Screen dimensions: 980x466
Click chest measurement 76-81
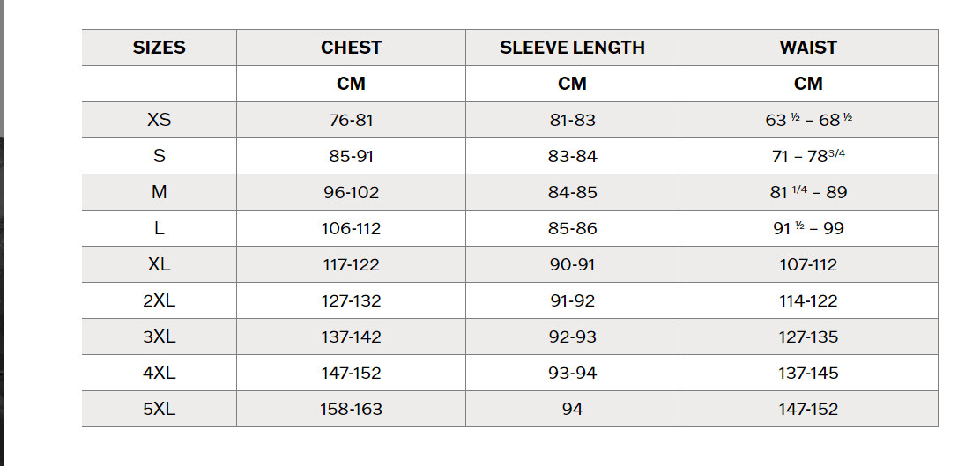[351, 120]
